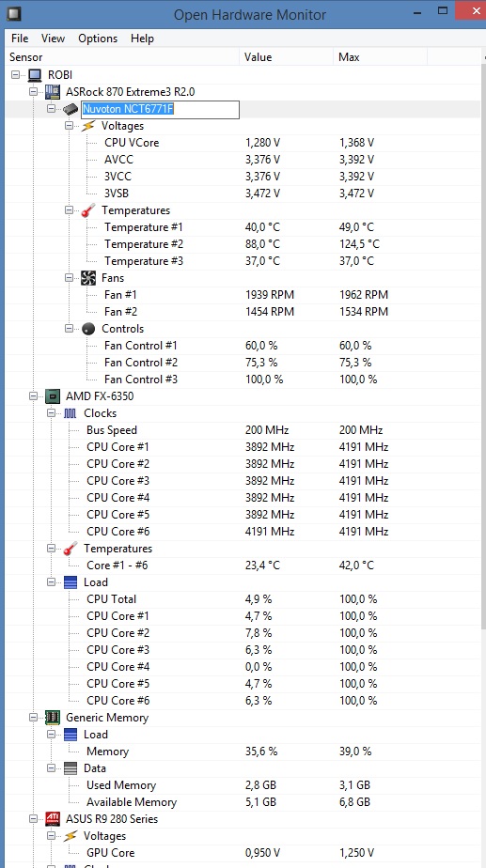Click the Generic Memory RAM icon

[53, 718]
